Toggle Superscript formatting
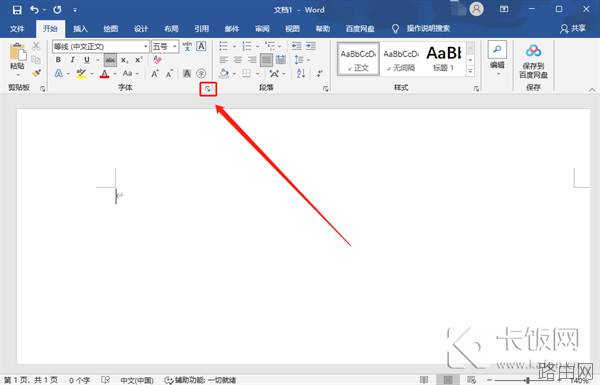The height and width of the screenshot is (385, 600). (x=139, y=60)
